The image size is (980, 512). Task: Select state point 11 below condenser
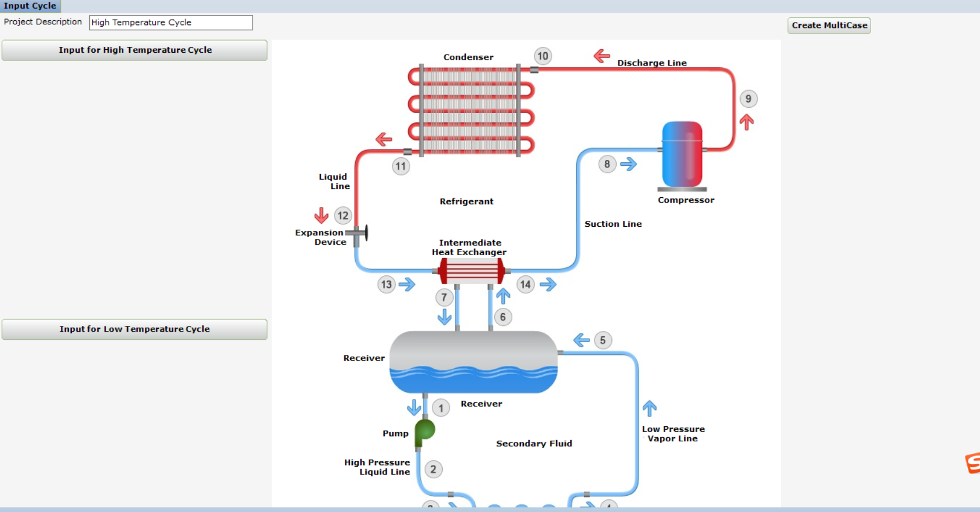click(400, 166)
